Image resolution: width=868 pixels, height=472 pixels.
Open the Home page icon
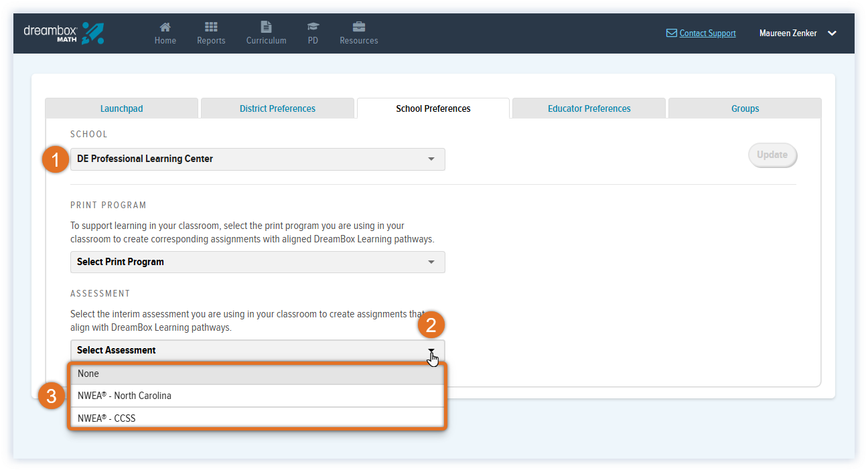point(165,27)
